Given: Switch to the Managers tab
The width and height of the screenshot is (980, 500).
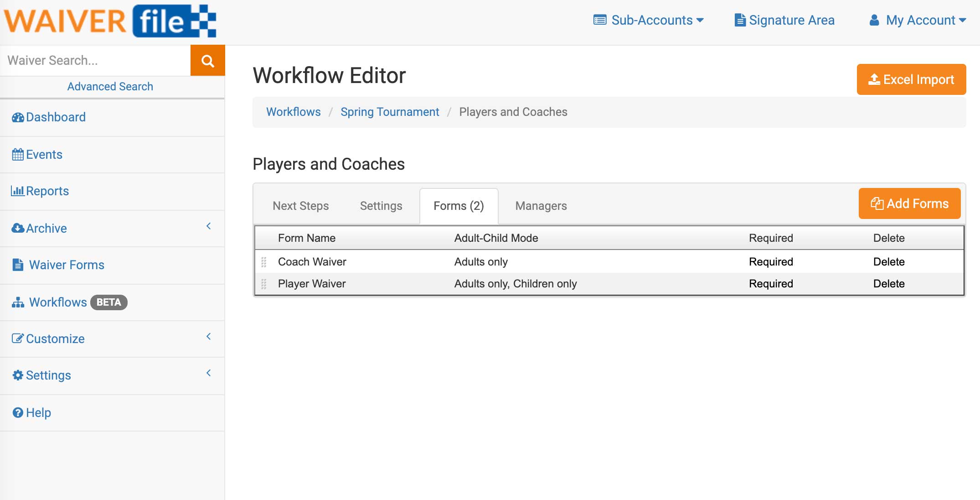Looking at the screenshot, I should [x=541, y=206].
